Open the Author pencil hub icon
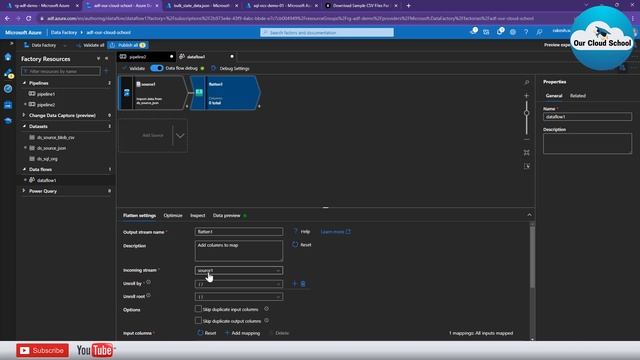This screenshot has height=360, width=640. (8, 73)
